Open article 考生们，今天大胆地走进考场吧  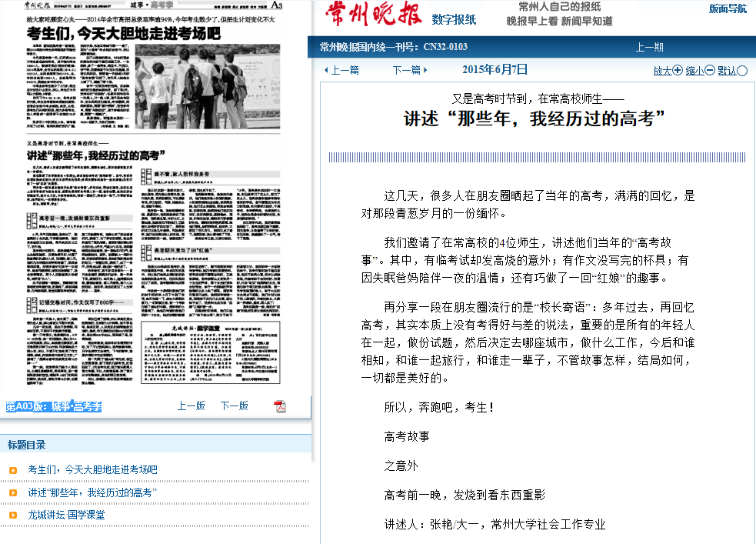click(x=92, y=469)
